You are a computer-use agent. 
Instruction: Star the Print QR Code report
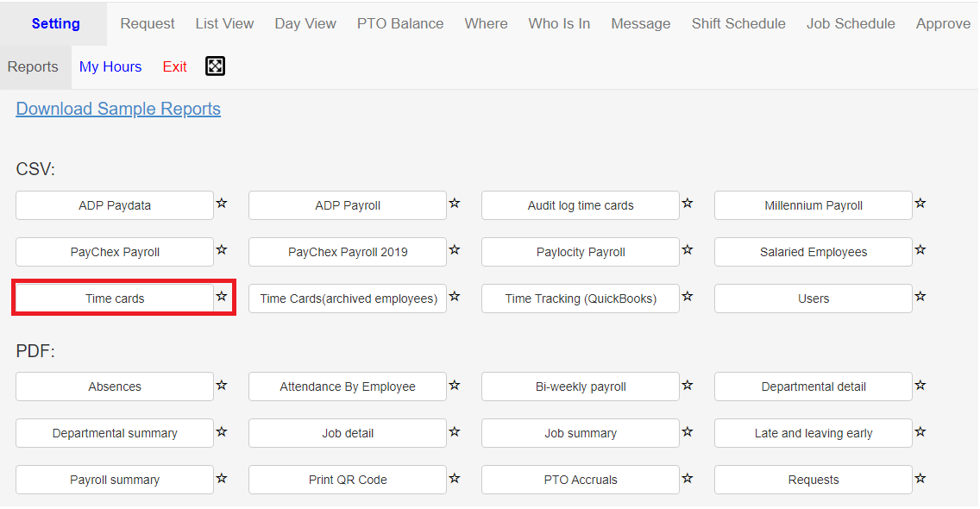tap(455, 478)
